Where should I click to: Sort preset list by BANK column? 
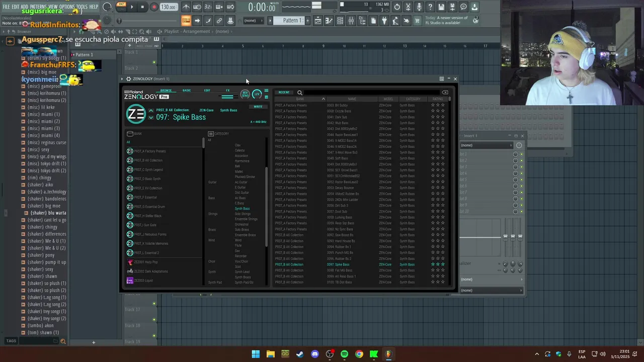click(x=300, y=99)
